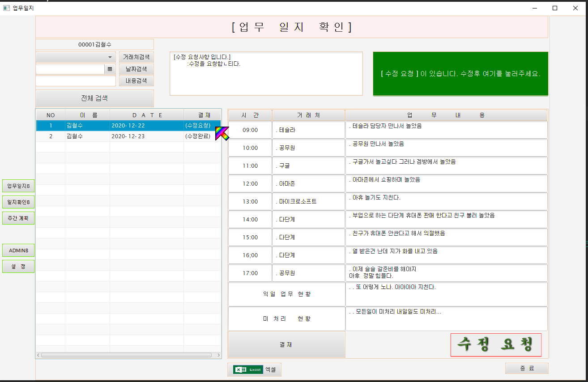The width and height of the screenshot is (588, 382).
Task: Click the 09:00 time cell
Action: pos(250,130)
